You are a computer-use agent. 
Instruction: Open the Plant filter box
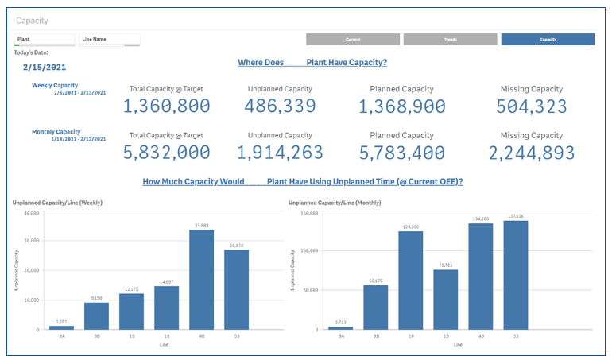45,40
